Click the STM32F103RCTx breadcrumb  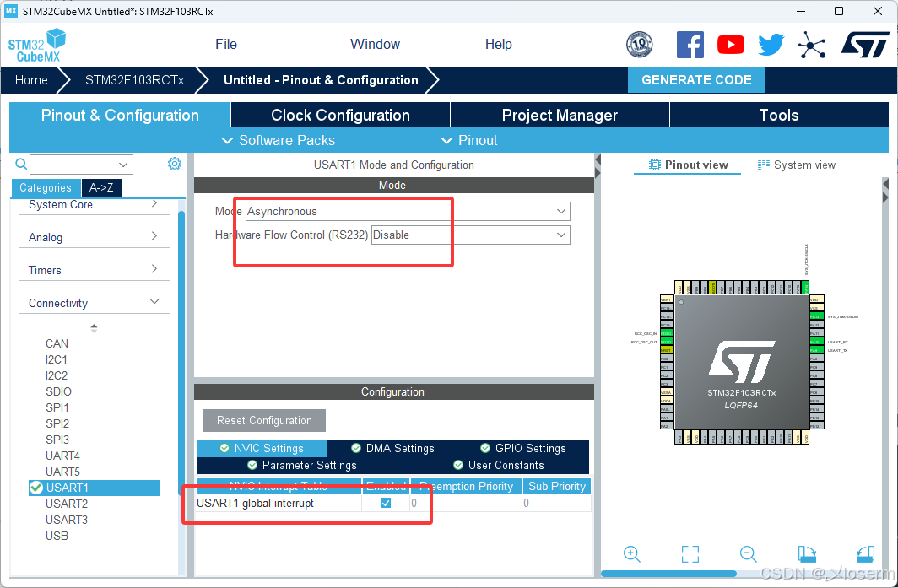point(134,80)
